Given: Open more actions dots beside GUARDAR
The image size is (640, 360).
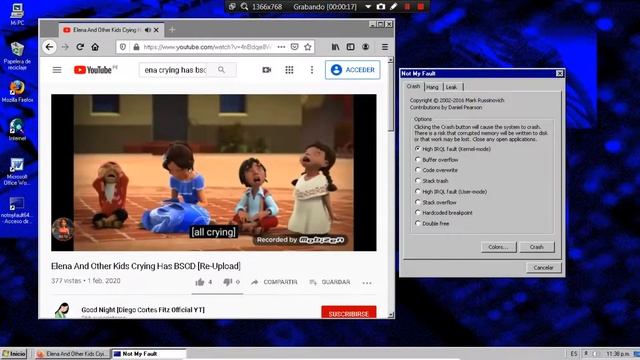Looking at the screenshot, I should click(x=367, y=282).
